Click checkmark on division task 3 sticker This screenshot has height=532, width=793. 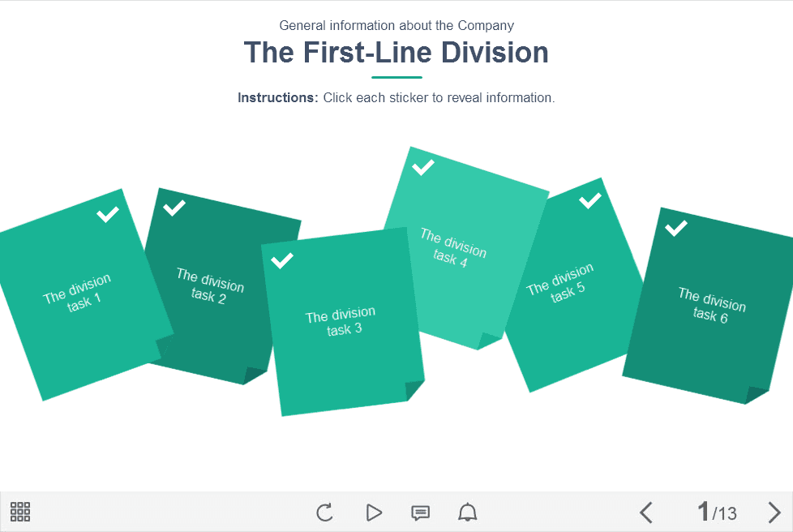point(282,260)
